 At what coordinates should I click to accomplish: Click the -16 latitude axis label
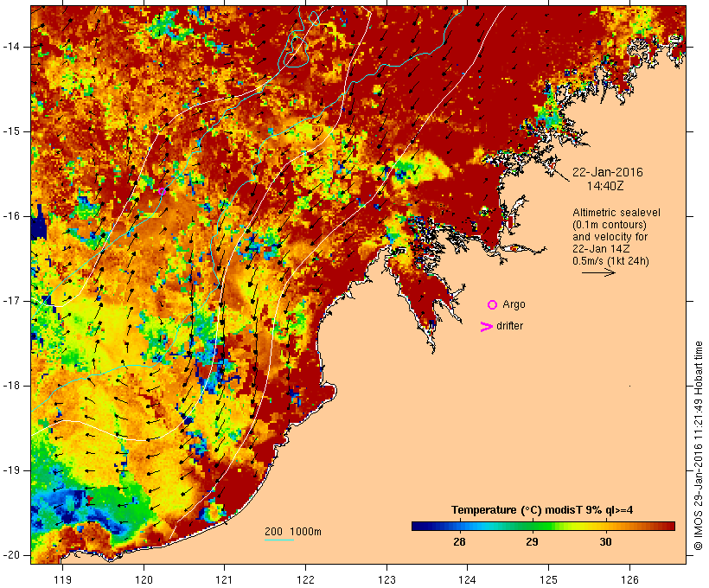[x=11, y=216]
